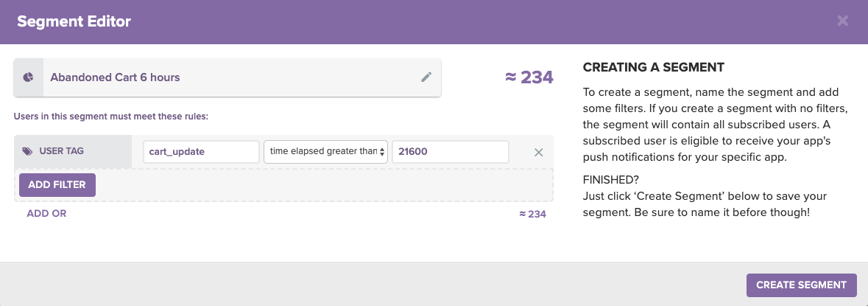This screenshot has width=868, height=306.
Task: Click the User Tag label icon
Action: click(x=27, y=150)
